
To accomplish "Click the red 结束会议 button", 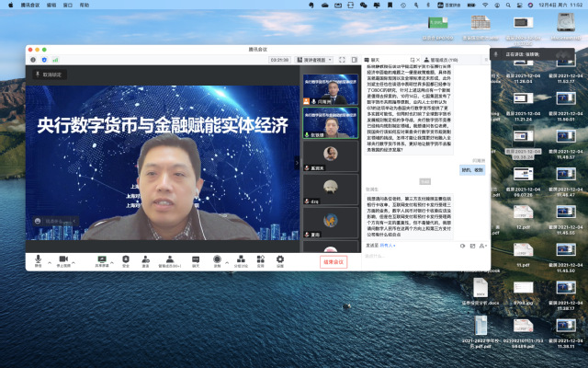I will click(334, 262).
